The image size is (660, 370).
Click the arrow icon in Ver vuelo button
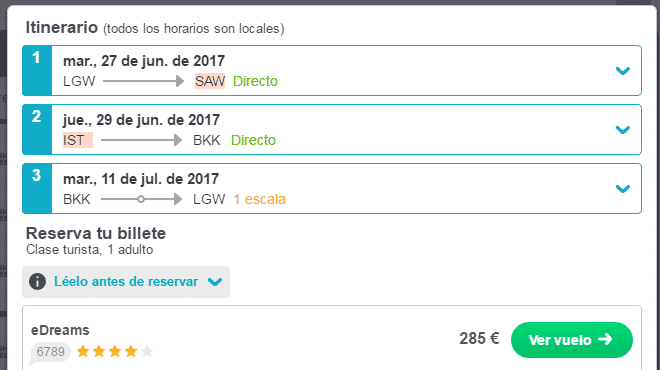coord(605,339)
